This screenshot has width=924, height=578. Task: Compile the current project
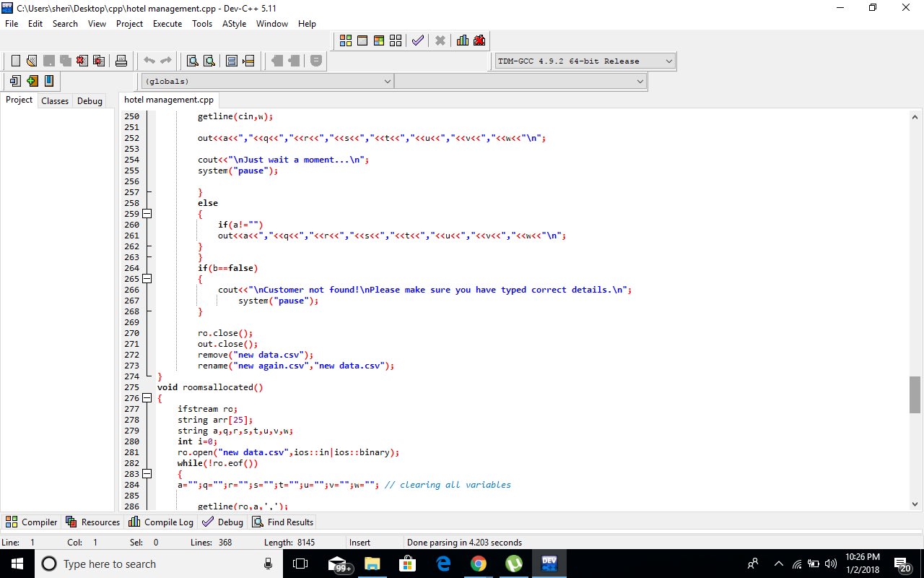click(346, 40)
